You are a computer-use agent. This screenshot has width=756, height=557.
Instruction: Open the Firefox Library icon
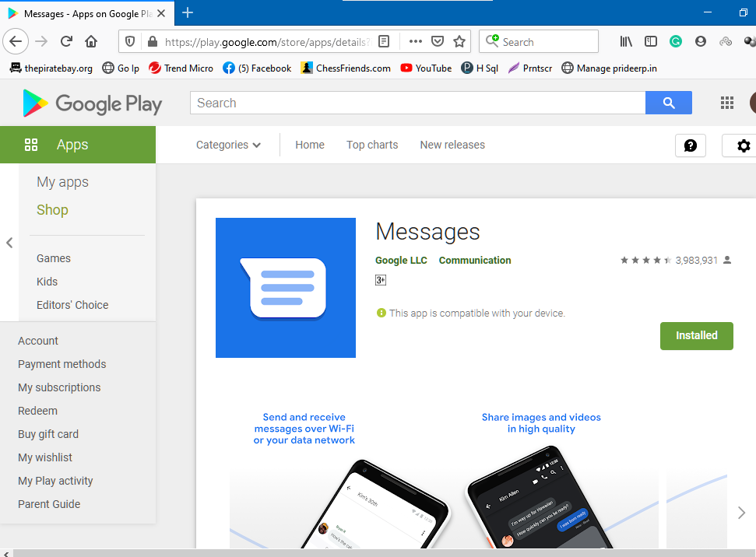pyautogui.click(x=626, y=41)
